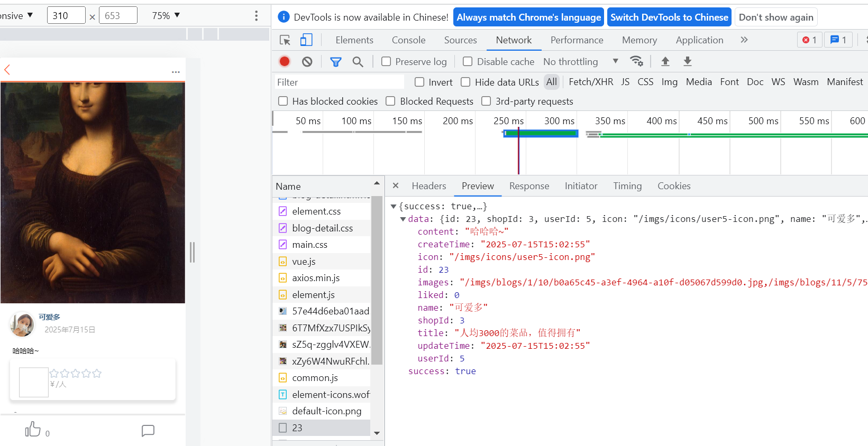Switch to the Timing tab
This screenshot has width=868, height=446.
pos(627,185)
